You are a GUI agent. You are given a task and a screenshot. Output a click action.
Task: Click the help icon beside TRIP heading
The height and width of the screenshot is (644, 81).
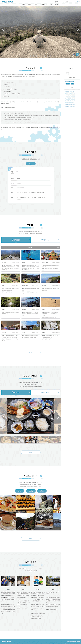41,225
